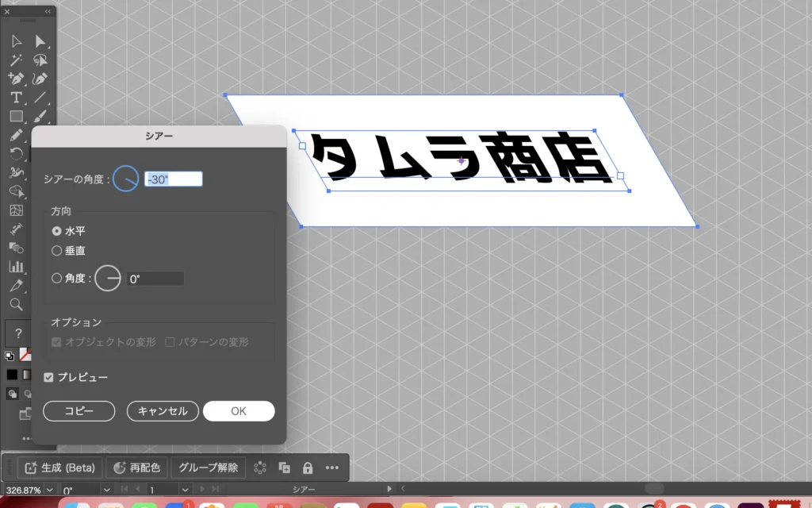Screen dimensions: 812x508
Task: Click the lock icon in the contextual taskbar
Action: [x=308, y=468]
